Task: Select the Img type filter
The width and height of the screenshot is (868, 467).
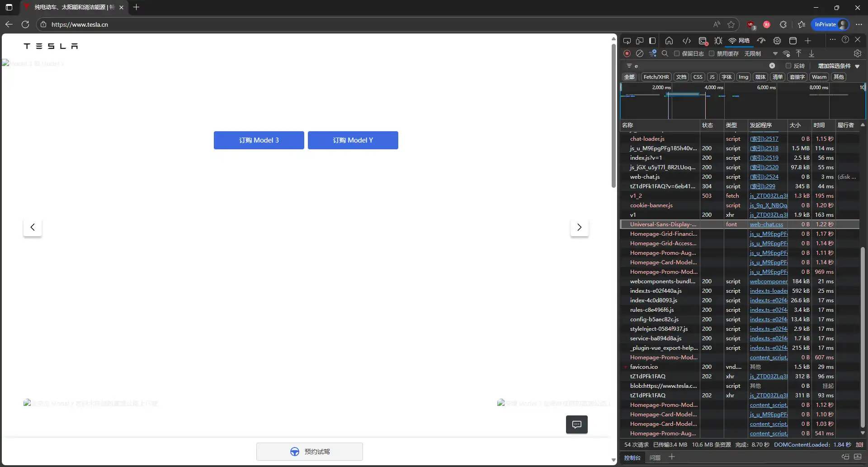Action: pyautogui.click(x=744, y=77)
